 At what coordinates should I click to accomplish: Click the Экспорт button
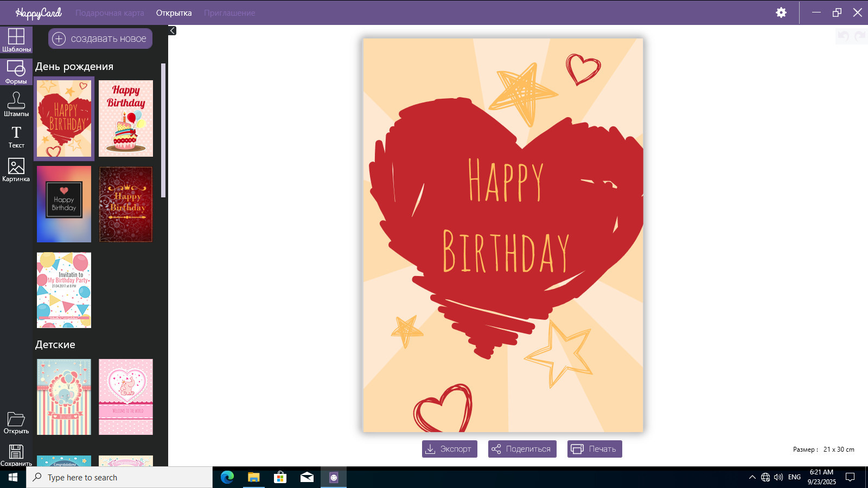pos(449,449)
